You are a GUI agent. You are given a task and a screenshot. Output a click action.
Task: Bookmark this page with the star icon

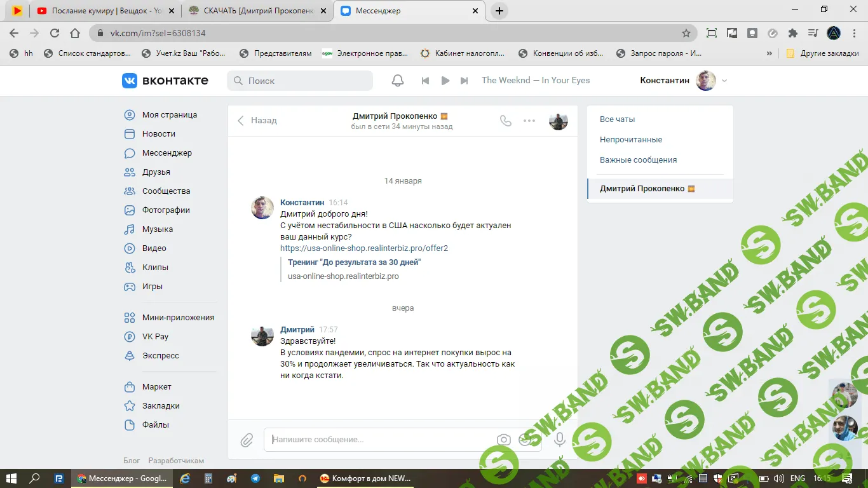click(x=686, y=33)
